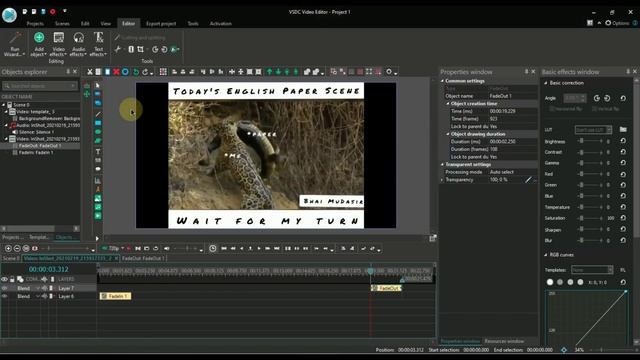This screenshot has height=360, width=640.
Task: Open the Text effects menu
Action: (98, 44)
